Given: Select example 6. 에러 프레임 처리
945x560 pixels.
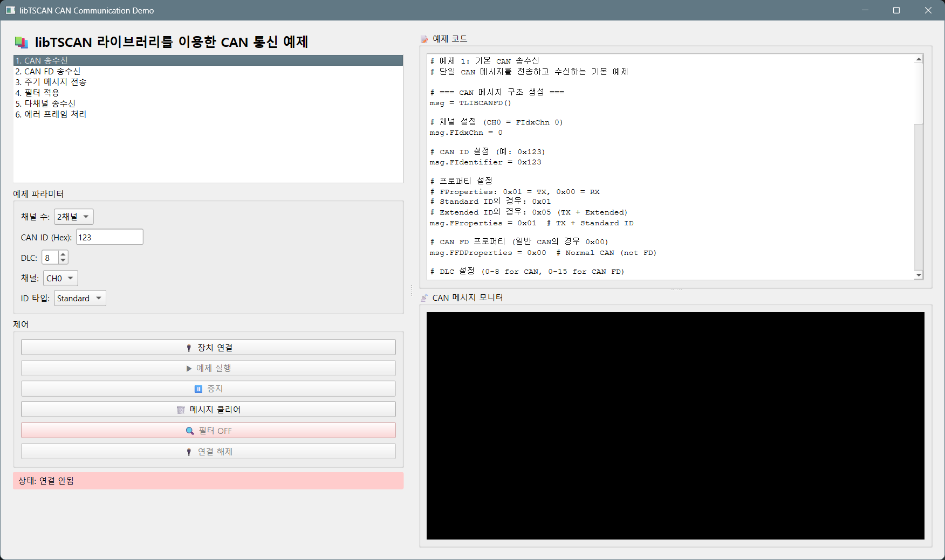Looking at the screenshot, I should click(208, 114).
